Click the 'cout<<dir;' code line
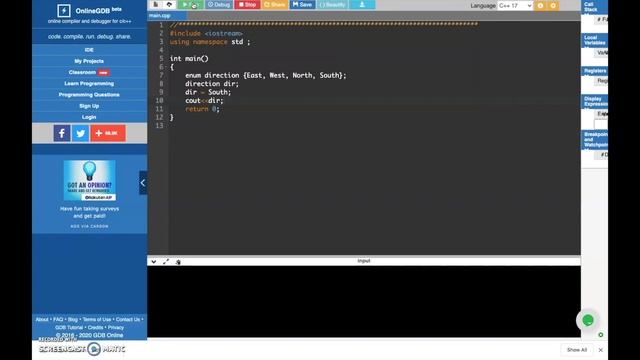This screenshot has width=640, height=360. [x=204, y=100]
